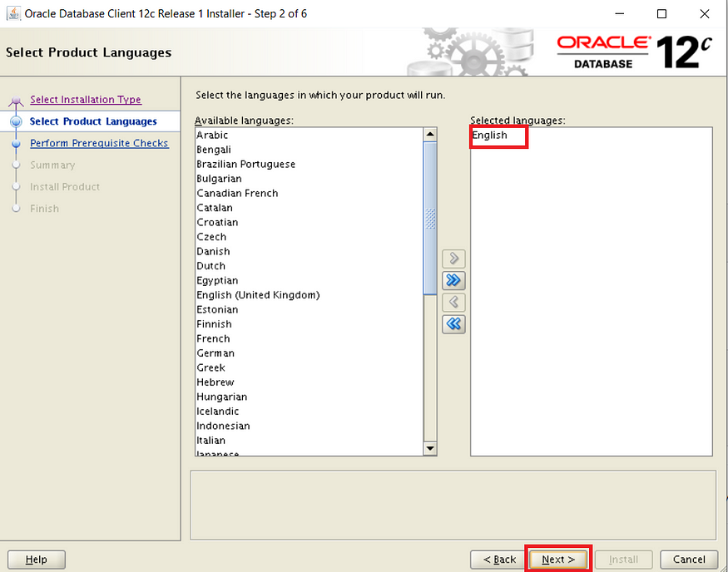Pick Czech in the language list

pyautogui.click(x=310, y=237)
